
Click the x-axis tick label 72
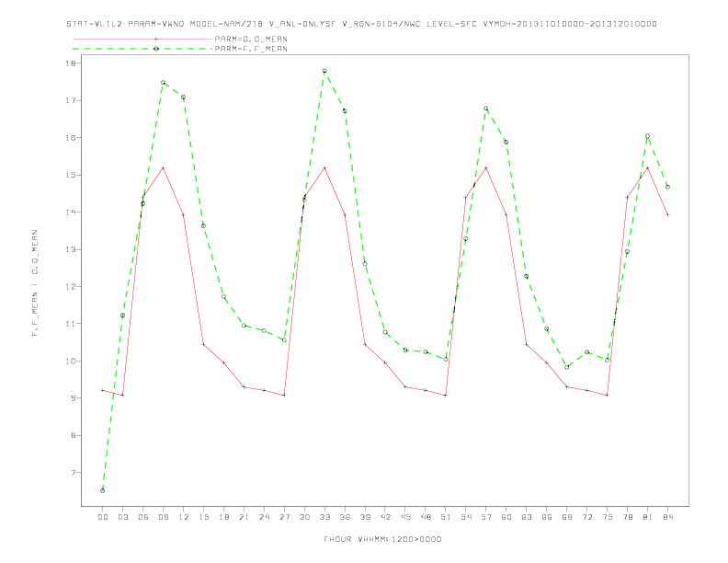(586, 517)
